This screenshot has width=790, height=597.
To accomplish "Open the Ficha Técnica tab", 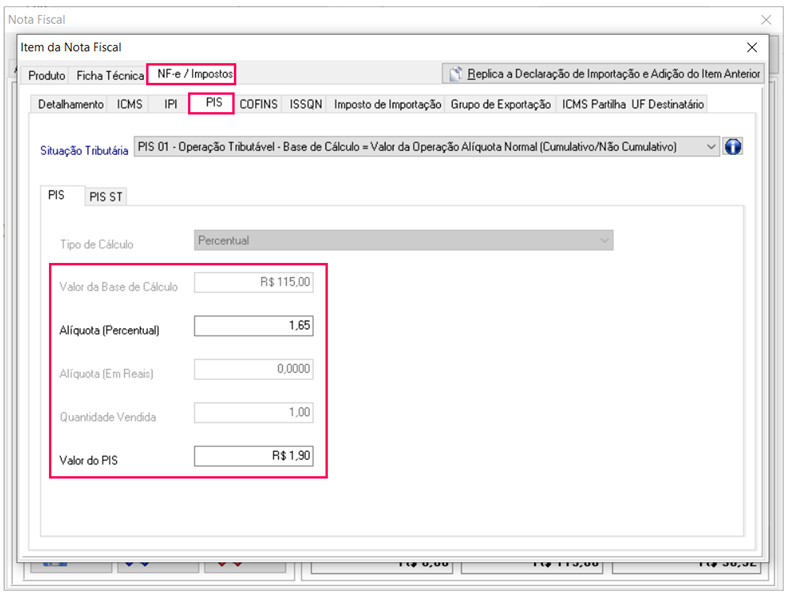I will coord(110,75).
